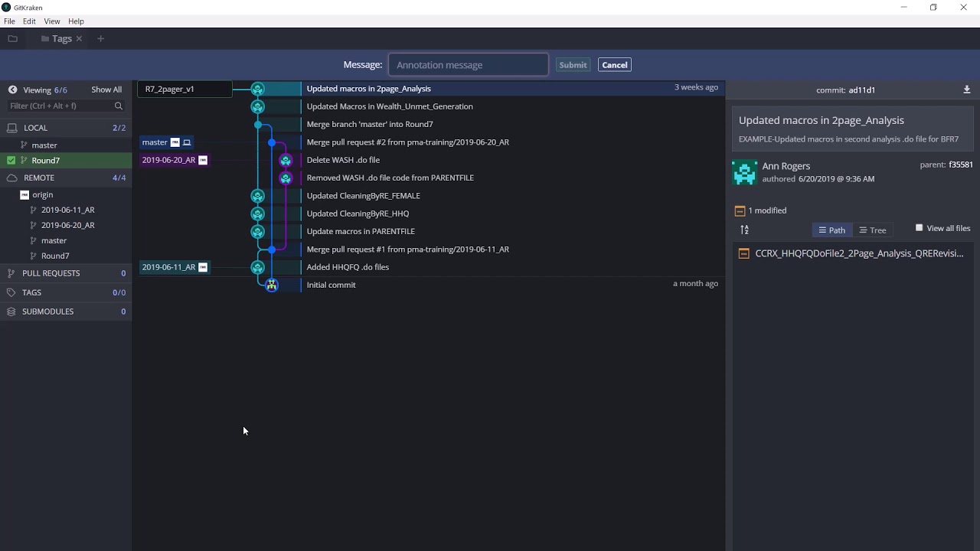Collapse the LOCAL section
Screen dimensions: 980x551
(x=66, y=128)
